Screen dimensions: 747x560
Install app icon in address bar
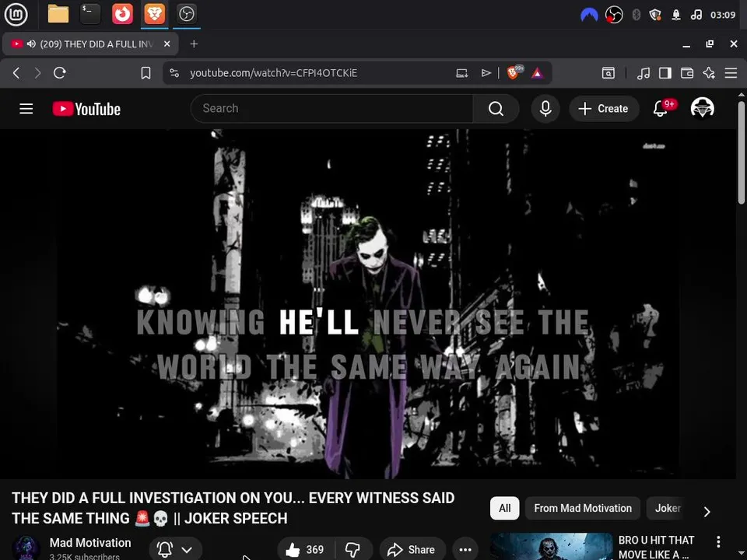coord(462,73)
